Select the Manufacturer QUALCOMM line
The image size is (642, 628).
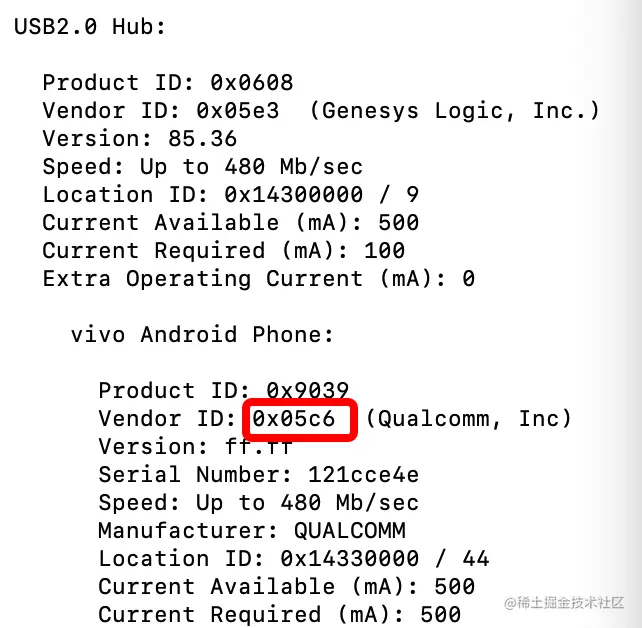coord(252,531)
